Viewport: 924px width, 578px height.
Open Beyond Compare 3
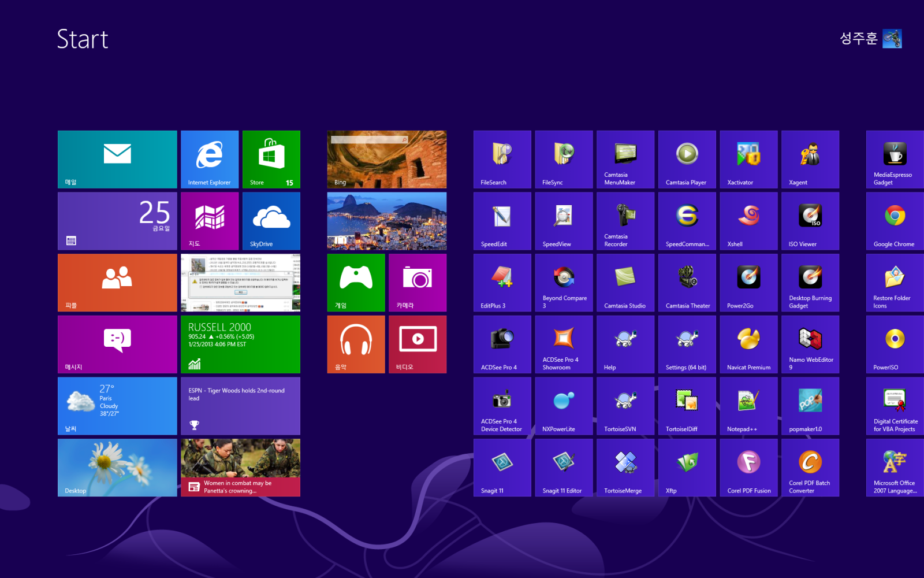(x=564, y=283)
